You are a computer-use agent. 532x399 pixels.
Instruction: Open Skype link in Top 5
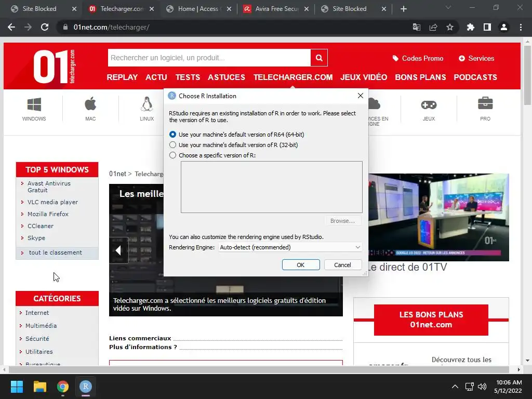(x=36, y=238)
